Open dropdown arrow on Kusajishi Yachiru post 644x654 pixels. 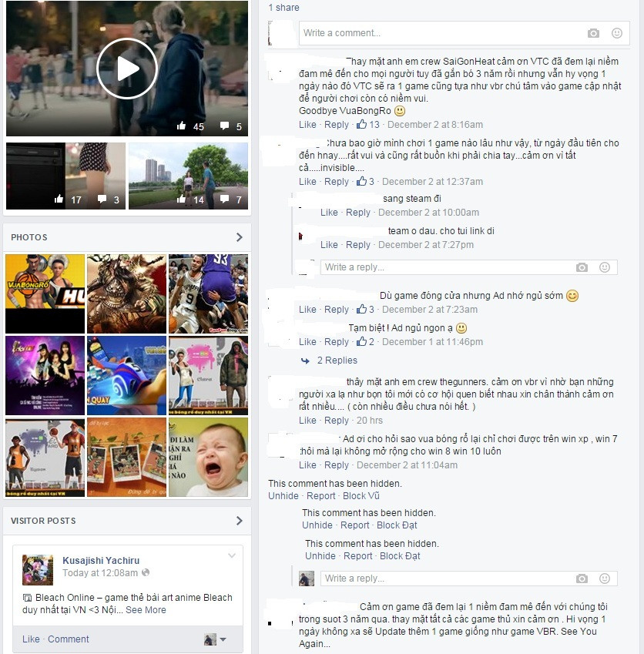click(231, 555)
